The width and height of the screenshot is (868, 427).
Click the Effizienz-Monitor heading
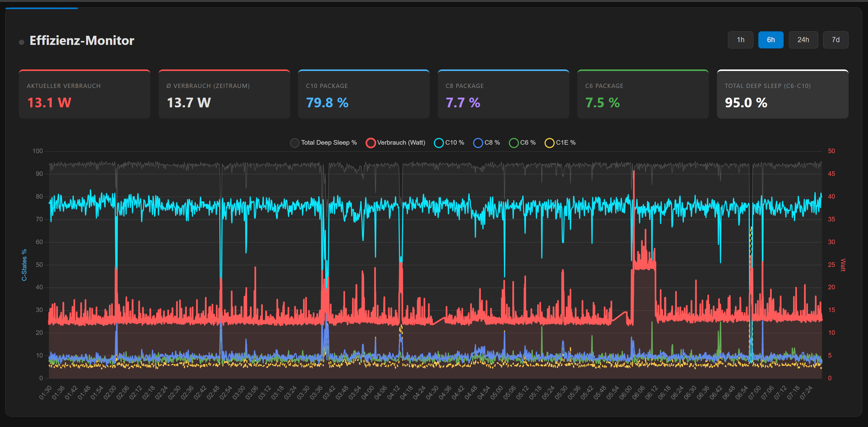click(82, 40)
